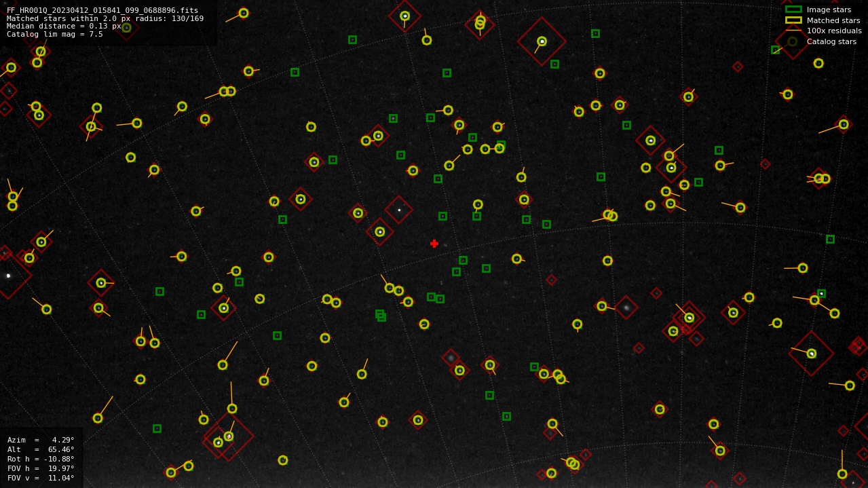Click the 'Rot h = -10.88°' readout
The height and width of the screenshot is (488, 868).
[x=41, y=459]
